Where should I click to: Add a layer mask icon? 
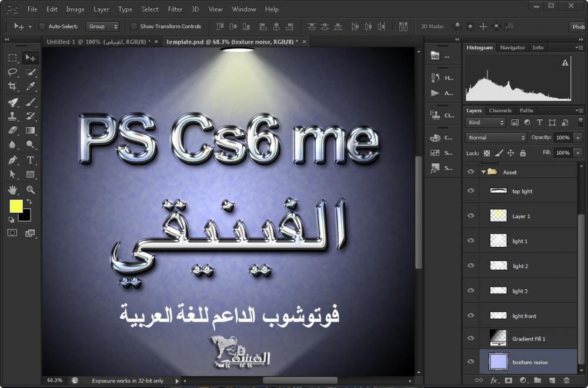[508, 380]
